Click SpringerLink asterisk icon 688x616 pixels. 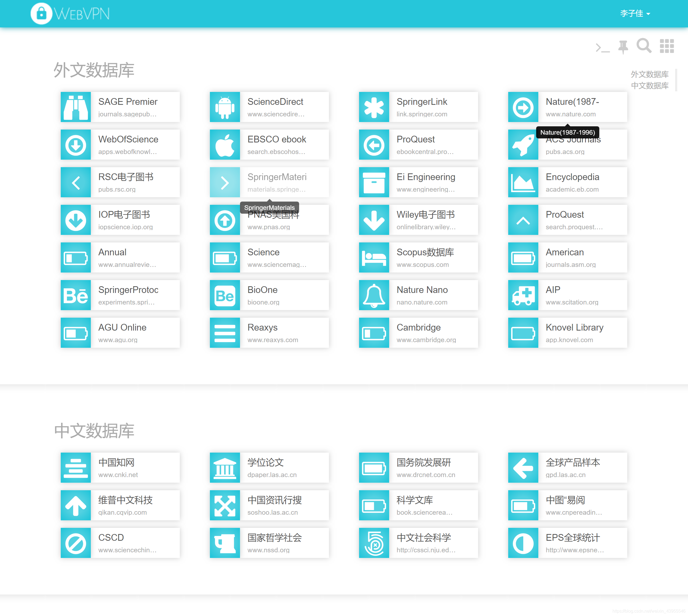point(374,107)
